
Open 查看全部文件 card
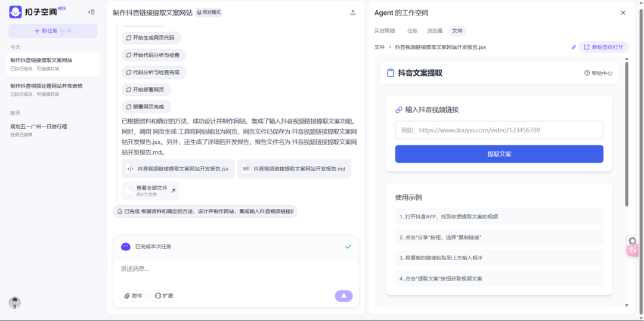[x=150, y=191]
